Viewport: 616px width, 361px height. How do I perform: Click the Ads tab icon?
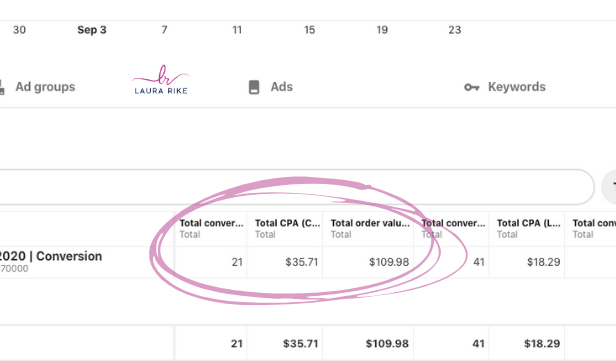coord(254,87)
